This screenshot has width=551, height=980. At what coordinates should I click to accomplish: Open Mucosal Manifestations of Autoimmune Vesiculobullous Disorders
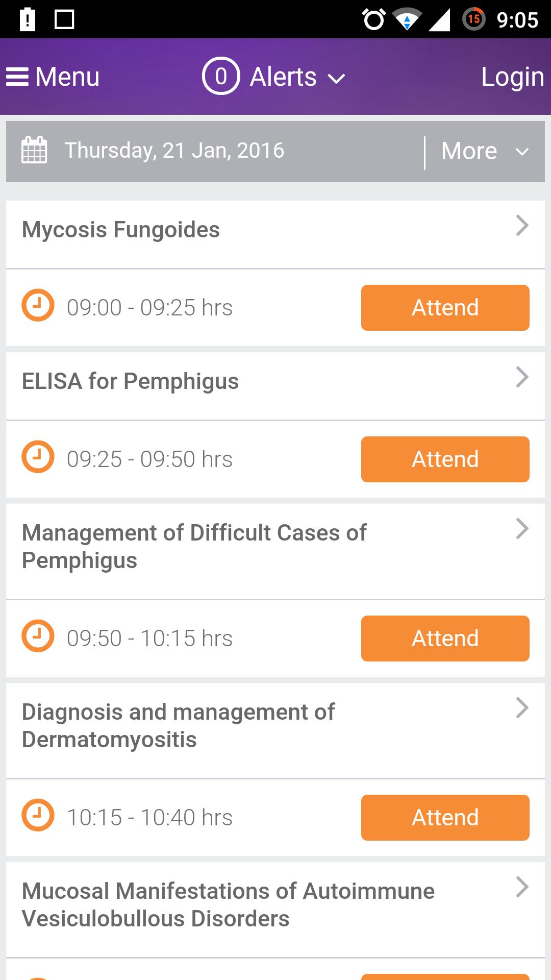pyautogui.click(x=228, y=905)
